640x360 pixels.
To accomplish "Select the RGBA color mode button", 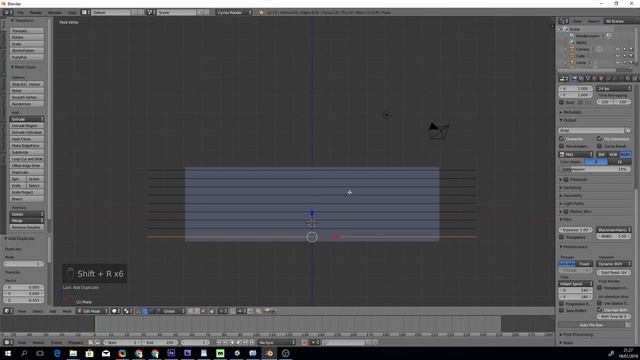I will 625,154.
